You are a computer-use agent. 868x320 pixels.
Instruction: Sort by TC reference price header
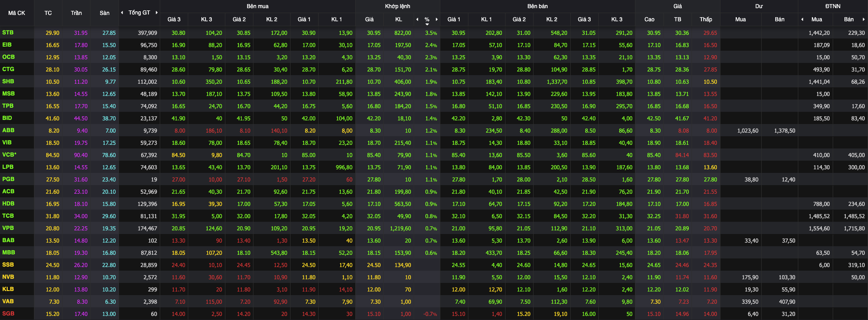tap(48, 13)
